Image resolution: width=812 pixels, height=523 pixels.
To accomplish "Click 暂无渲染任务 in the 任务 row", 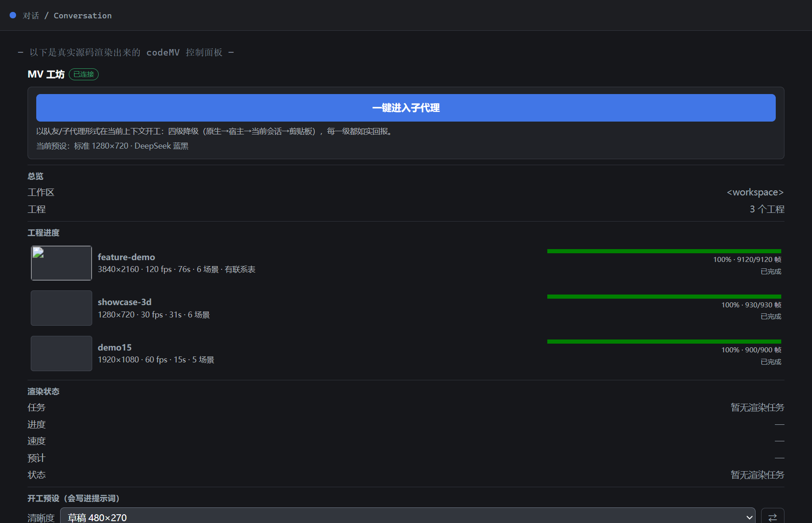I will (757, 407).
